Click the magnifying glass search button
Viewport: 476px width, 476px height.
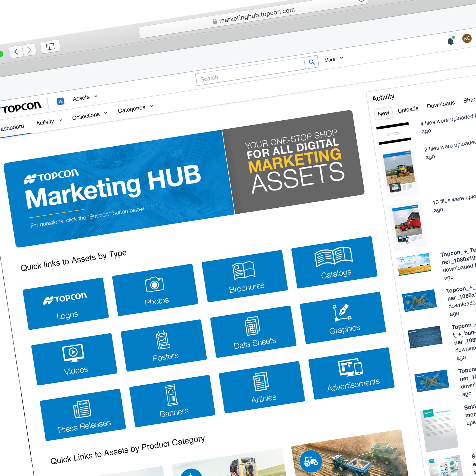[x=312, y=62]
